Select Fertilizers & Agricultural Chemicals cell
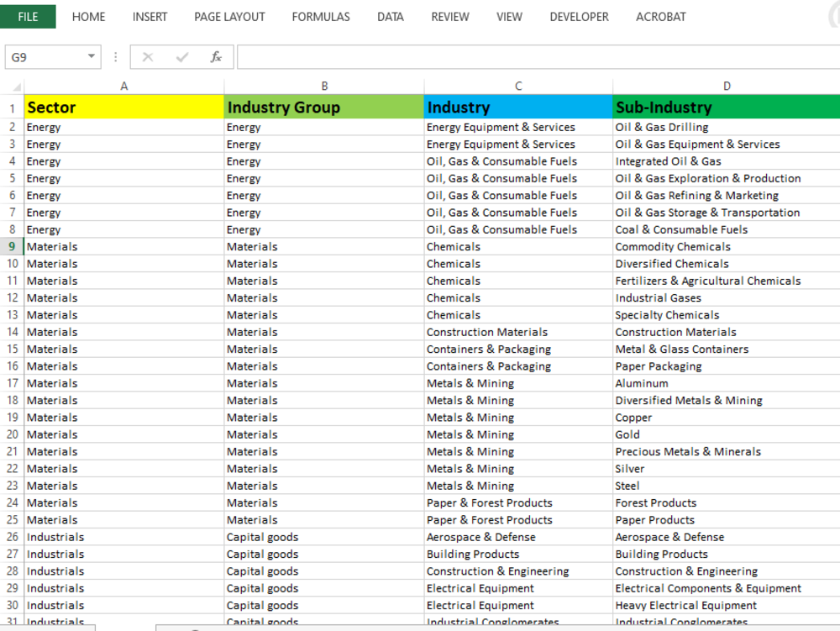The image size is (840, 631). point(727,281)
